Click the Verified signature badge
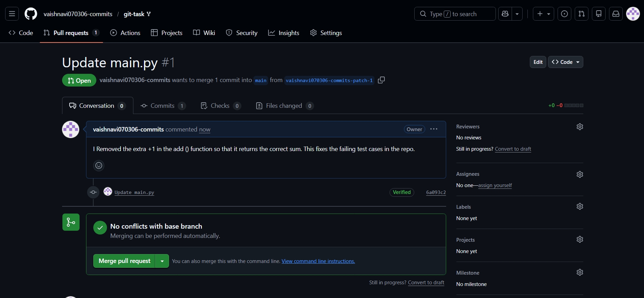The width and height of the screenshot is (644, 298). (402, 192)
